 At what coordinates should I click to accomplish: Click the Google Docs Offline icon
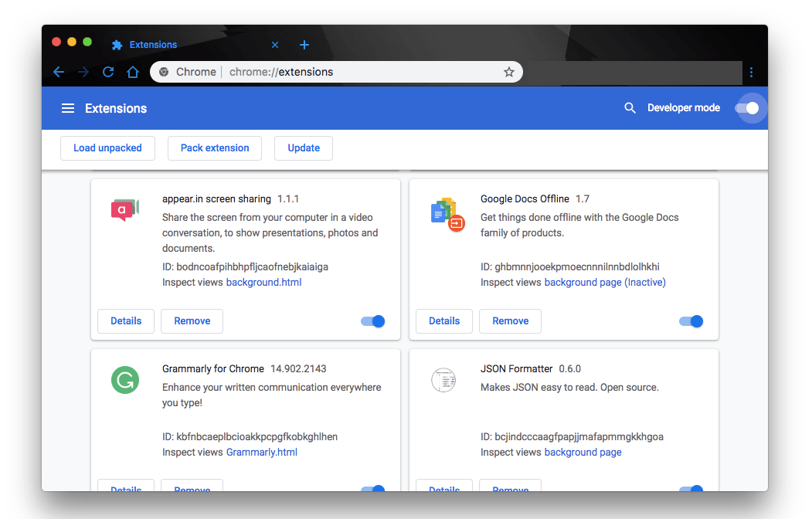[448, 214]
